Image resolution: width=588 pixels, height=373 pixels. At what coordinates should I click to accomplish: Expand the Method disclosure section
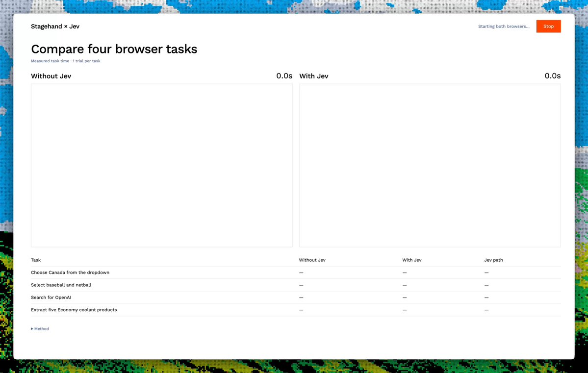pyautogui.click(x=40, y=329)
